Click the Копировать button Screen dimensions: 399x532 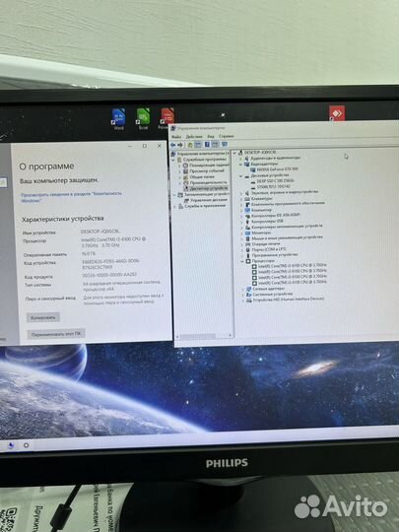click(43, 317)
